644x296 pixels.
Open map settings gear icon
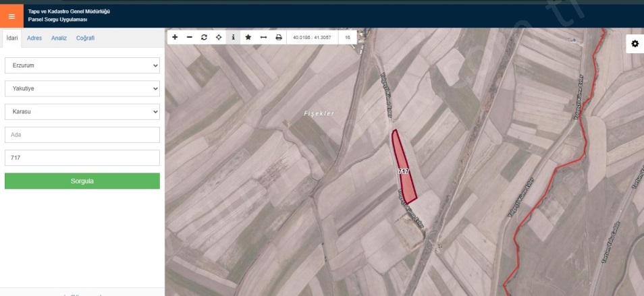[x=635, y=44]
